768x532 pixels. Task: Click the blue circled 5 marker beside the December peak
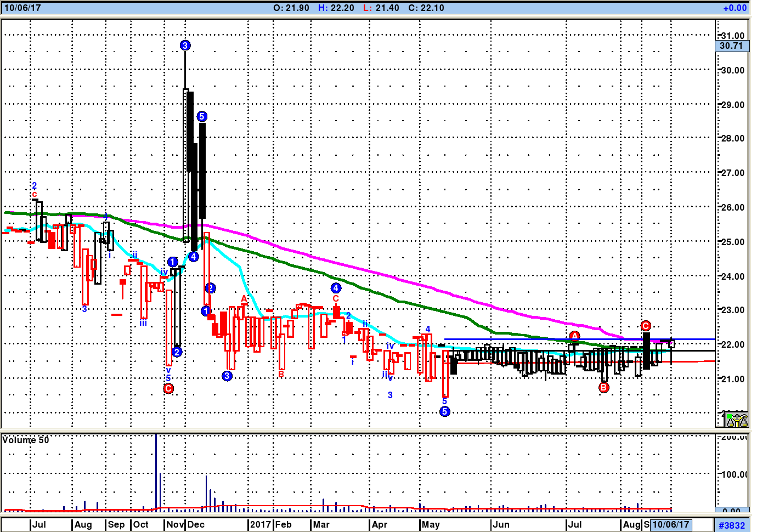[x=201, y=116]
